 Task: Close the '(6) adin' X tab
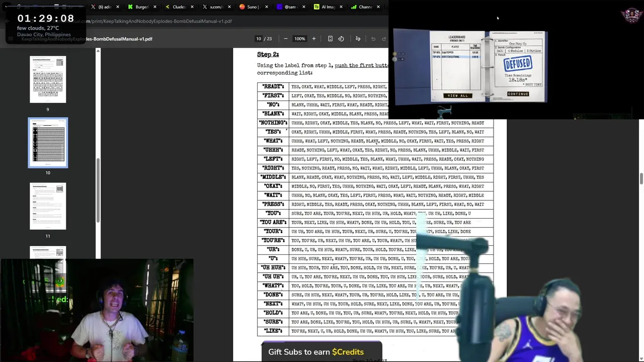[x=118, y=7]
